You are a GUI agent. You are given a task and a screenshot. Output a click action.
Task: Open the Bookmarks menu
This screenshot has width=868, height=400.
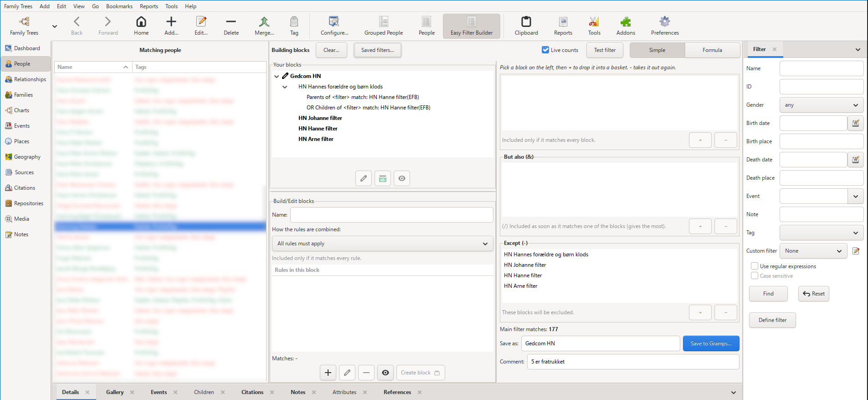[119, 6]
